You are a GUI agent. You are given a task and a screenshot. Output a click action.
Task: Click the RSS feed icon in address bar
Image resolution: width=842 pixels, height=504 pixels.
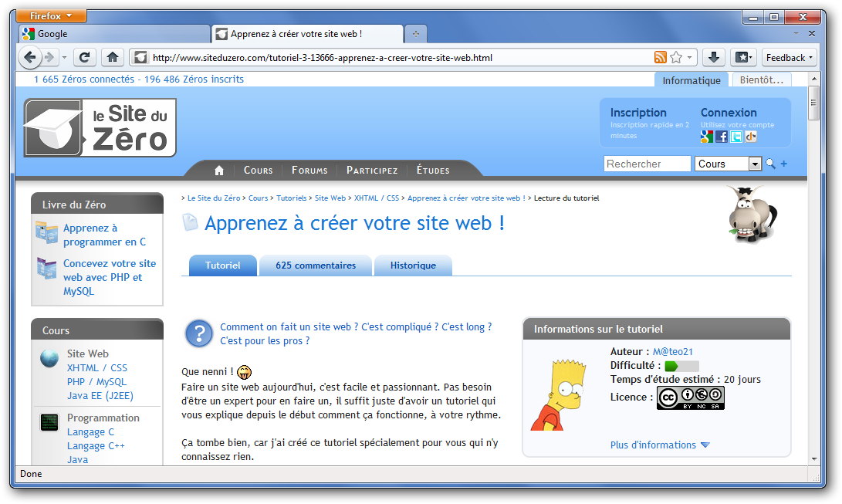pos(661,57)
